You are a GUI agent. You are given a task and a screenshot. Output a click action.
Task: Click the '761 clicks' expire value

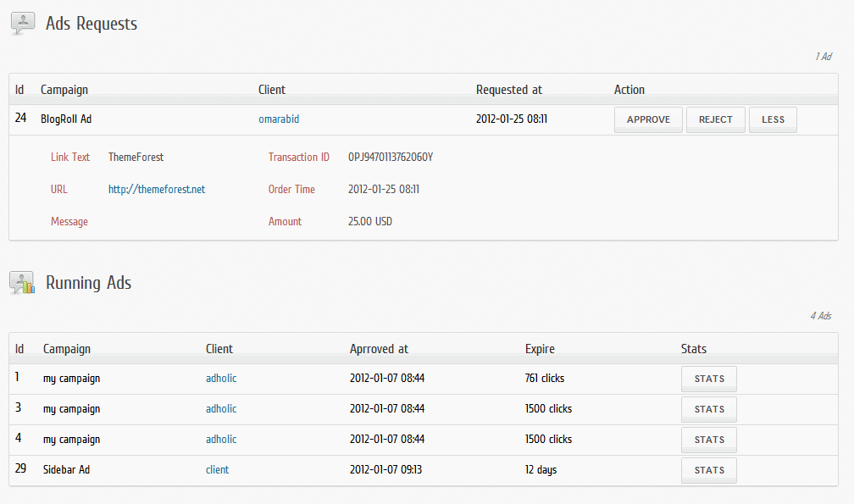(x=545, y=379)
